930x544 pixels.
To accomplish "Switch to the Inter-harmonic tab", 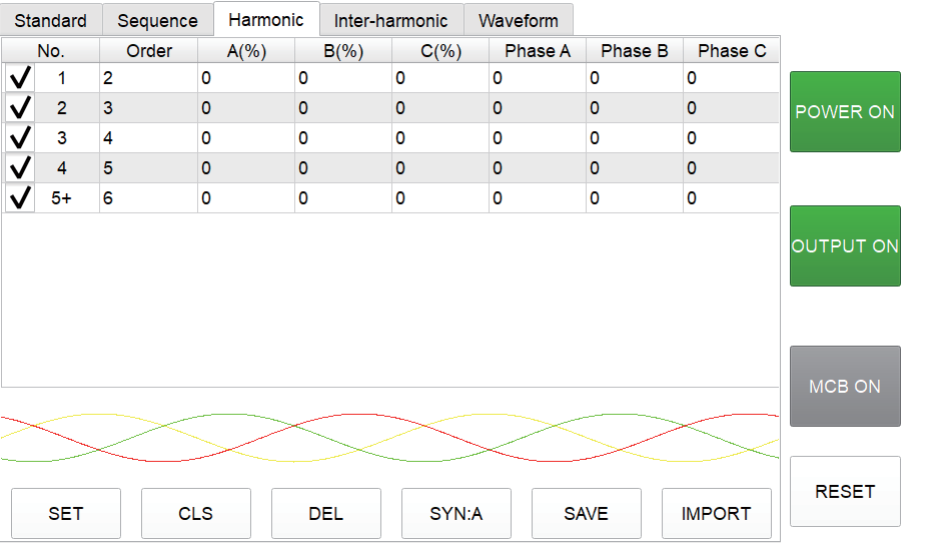I will pos(391,20).
